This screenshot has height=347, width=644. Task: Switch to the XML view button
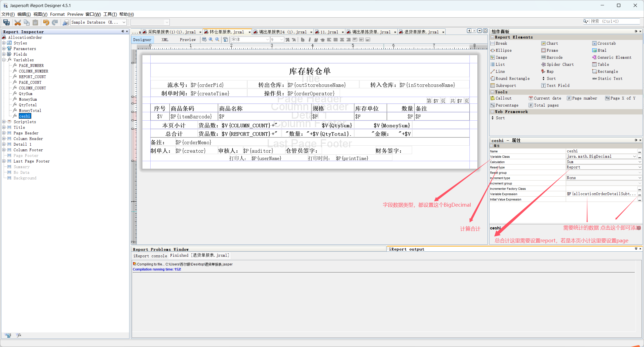pos(165,40)
